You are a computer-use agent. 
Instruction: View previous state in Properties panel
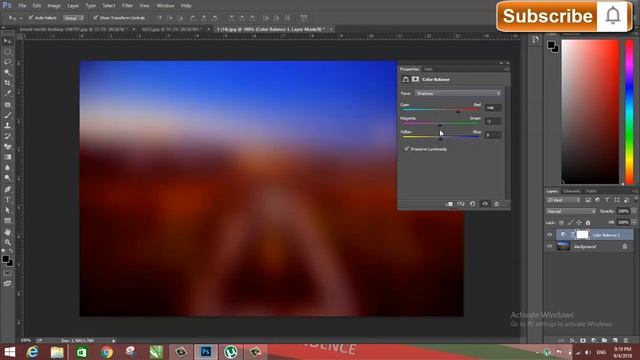pos(461,204)
